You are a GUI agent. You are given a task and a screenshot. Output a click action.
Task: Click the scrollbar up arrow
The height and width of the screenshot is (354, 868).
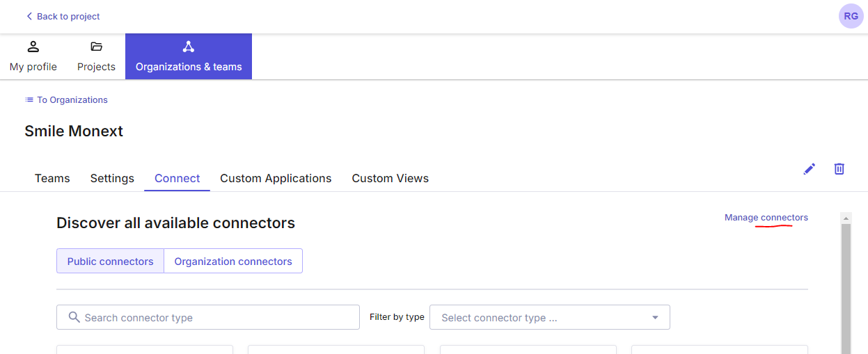(x=846, y=218)
